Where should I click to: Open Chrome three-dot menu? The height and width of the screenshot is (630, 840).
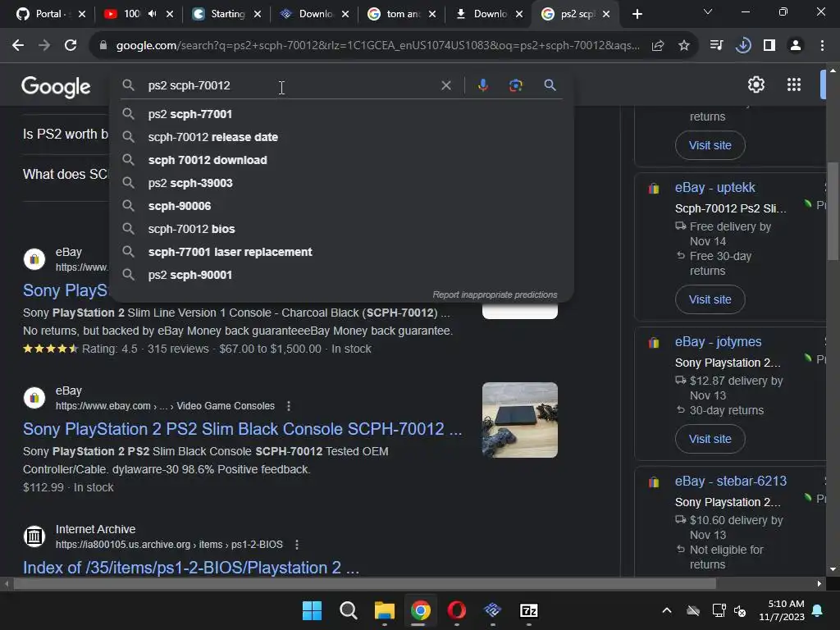click(x=822, y=46)
